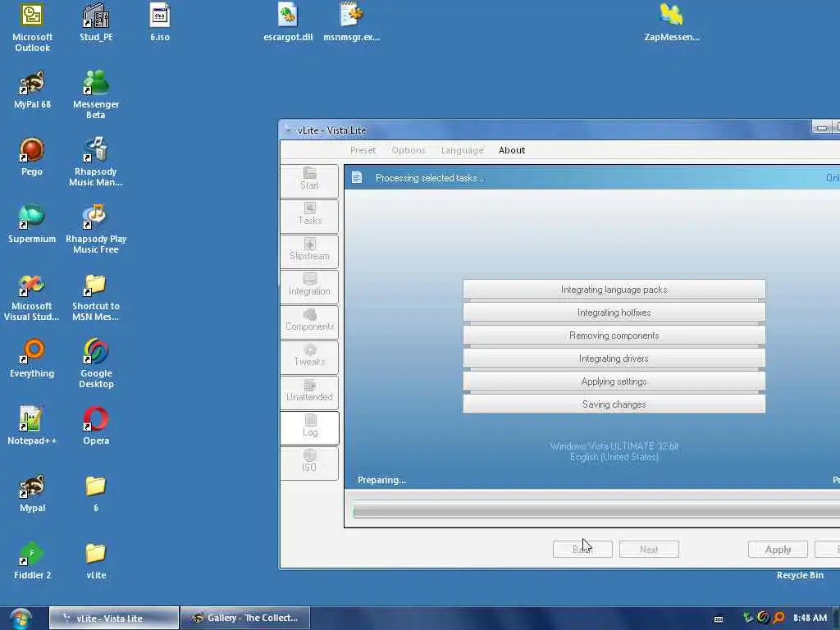Screen dimensions: 840x630
Task: Switch to the Slipstream sidebar tab
Action: click(309, 251)
